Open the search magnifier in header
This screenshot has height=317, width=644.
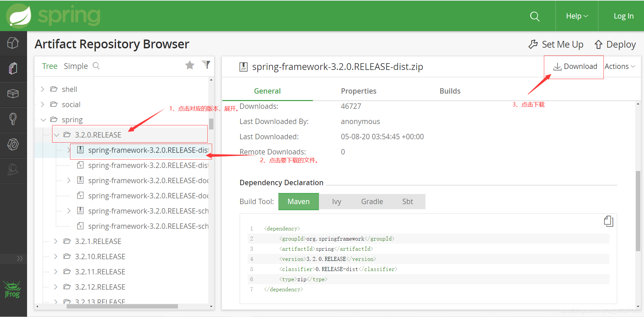(535, 16)
